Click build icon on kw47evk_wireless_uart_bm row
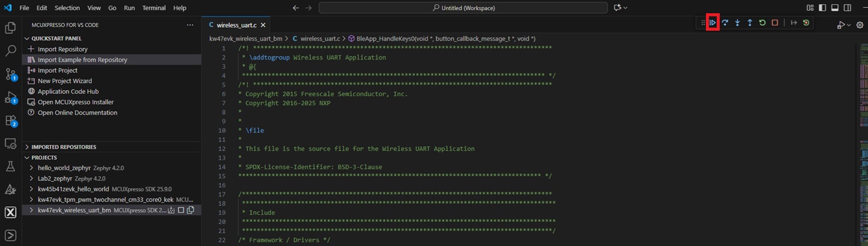Image resolution: width=868 pixels, height=246 pixels. pyautogui.click(x=171, y=210)
